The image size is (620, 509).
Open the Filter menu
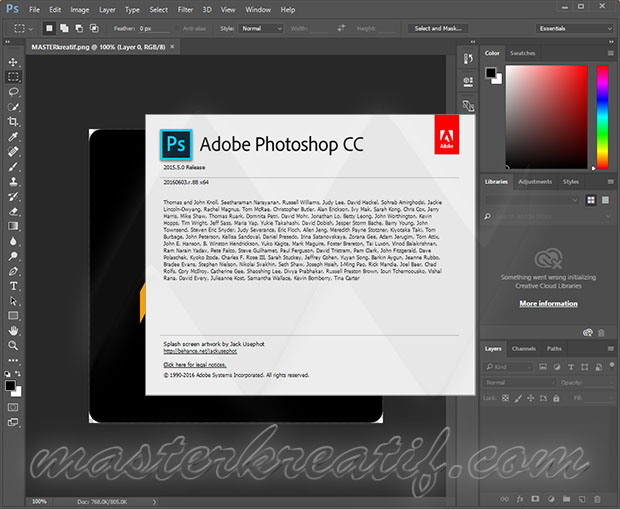tap(185, 9)
